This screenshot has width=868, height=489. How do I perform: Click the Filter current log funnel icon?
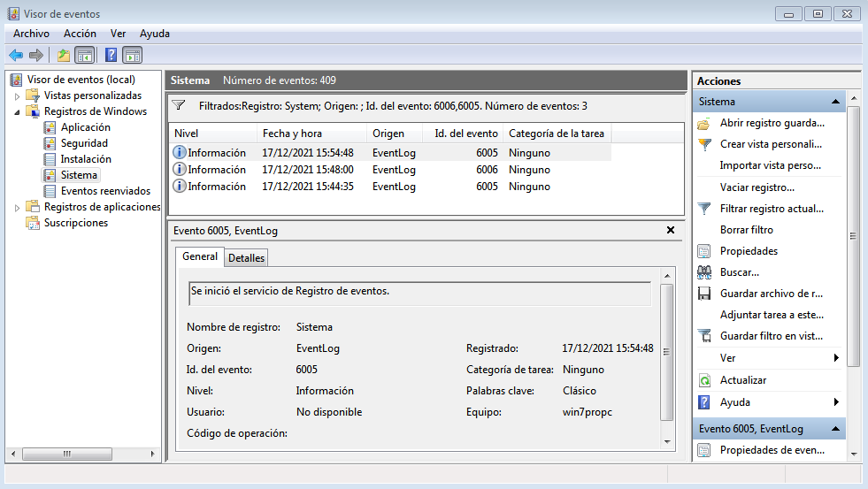[x=704, y=209]
